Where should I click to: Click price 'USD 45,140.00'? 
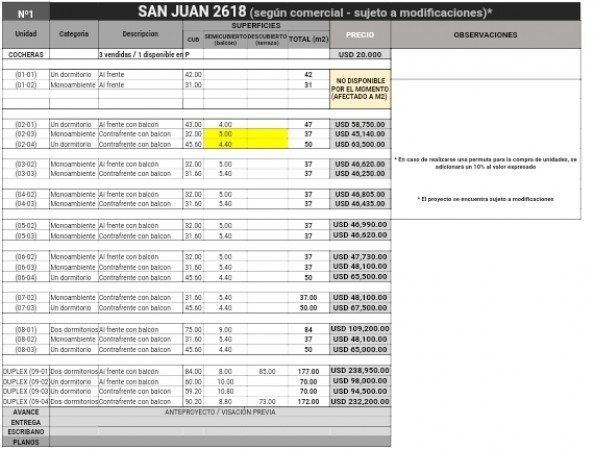point(360,134)
